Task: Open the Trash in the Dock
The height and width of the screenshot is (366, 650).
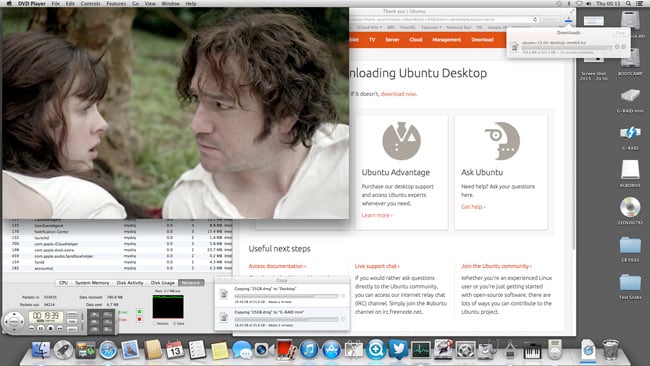Action: [611, 350]
